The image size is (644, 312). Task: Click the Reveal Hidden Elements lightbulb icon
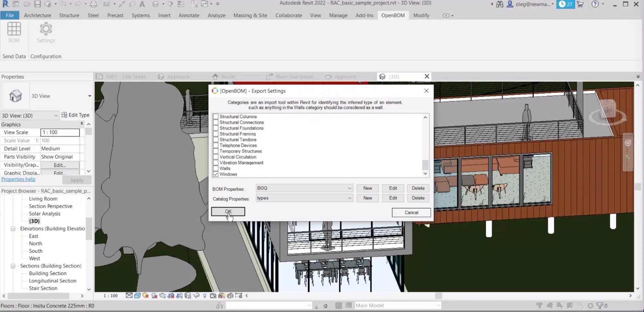(x=205, y=296)
